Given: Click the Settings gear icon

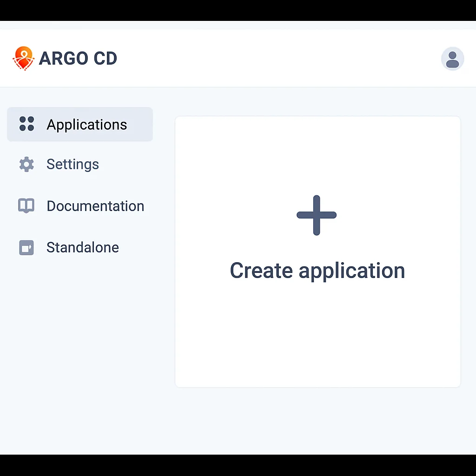Looking at the screenshot, I should click(26, 164).
